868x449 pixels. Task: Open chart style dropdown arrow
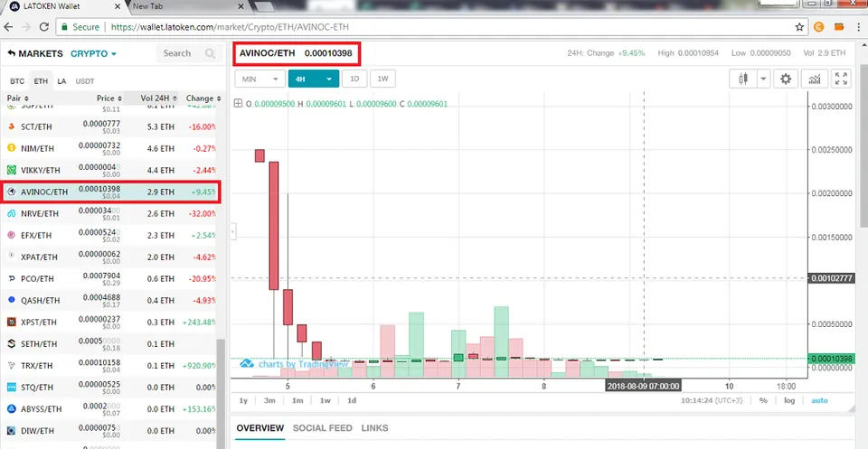click(x=764, y=80)
